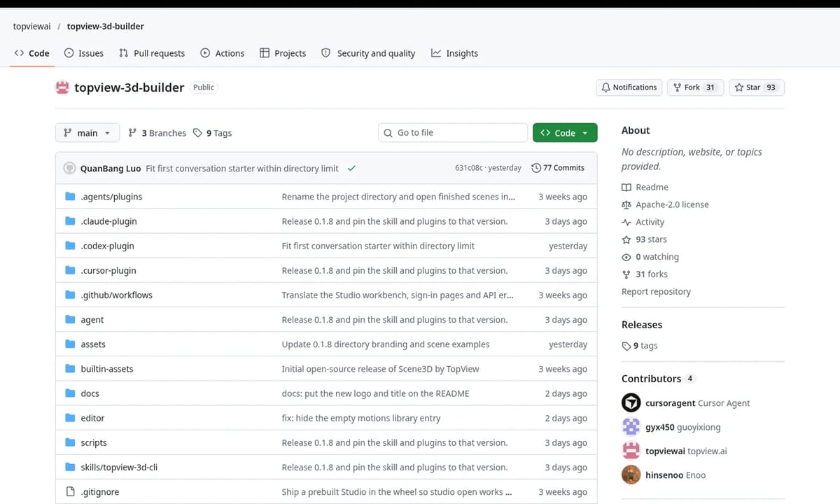This screenshot has height=504, width=840.
Task: Click the folder icon beside scripts
Action: point(70,442)
